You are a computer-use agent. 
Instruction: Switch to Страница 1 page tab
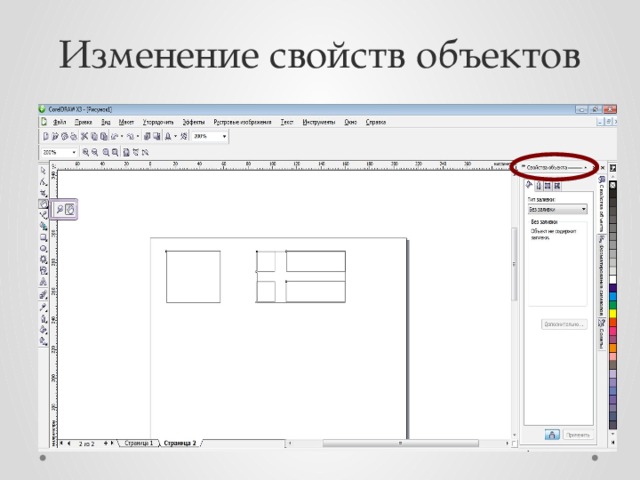(x=138, y=443)
